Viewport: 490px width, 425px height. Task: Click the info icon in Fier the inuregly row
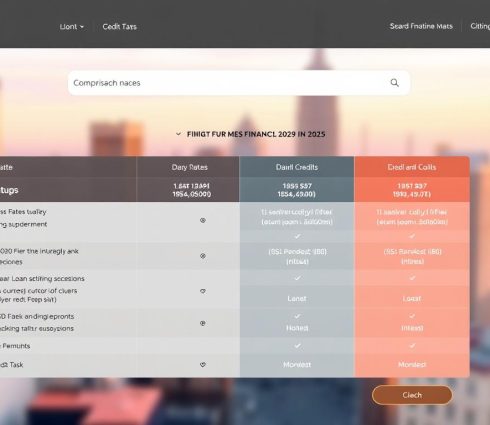(x=203, y=256)
